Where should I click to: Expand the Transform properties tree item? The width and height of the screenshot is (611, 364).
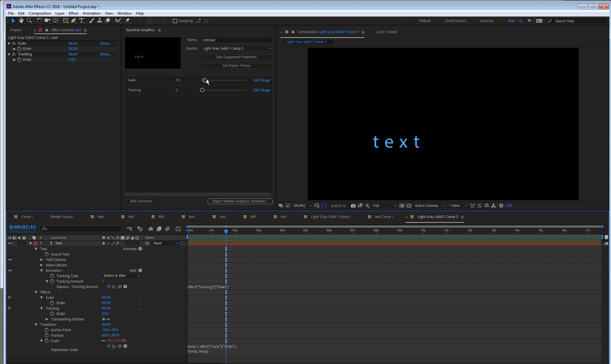[36, 324]
